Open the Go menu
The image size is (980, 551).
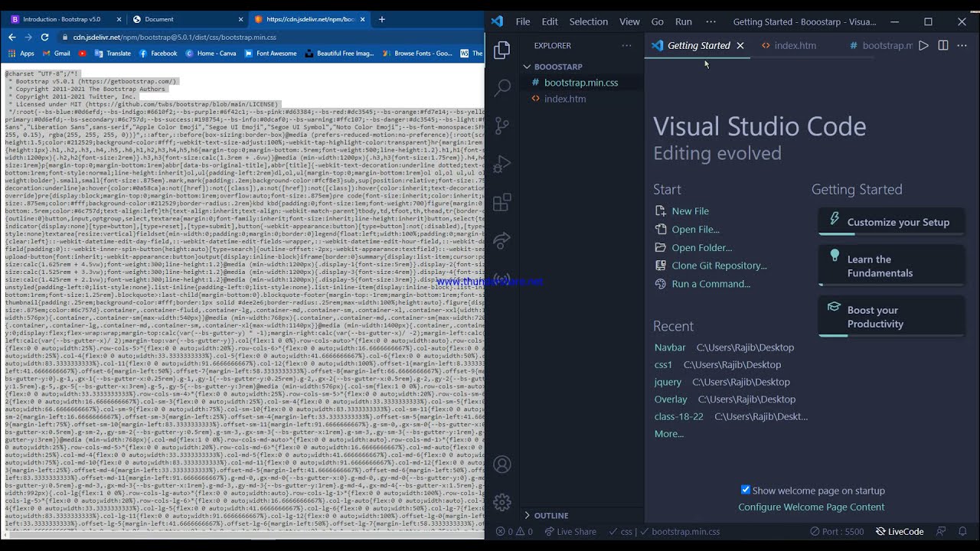point(657,21)
